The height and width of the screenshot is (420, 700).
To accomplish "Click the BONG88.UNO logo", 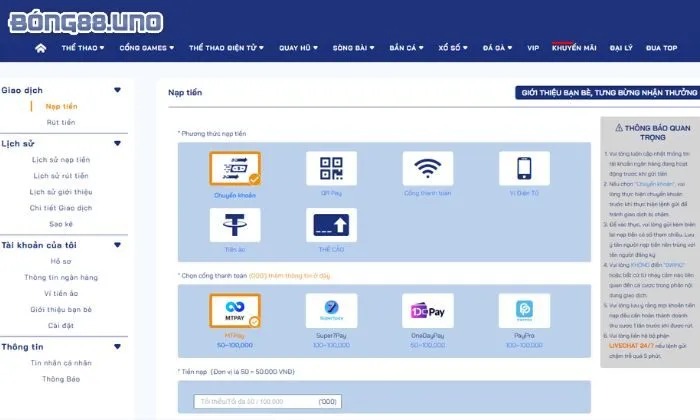I will point(86,23).
